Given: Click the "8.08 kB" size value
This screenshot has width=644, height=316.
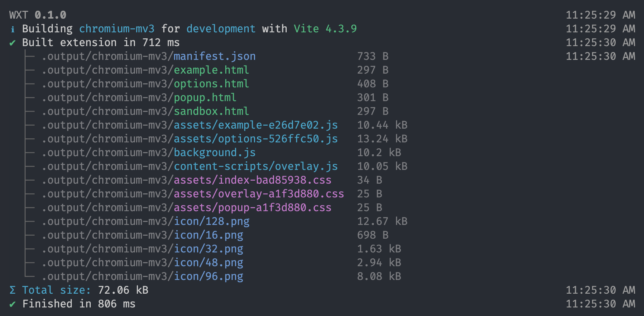Looking at the screenshot, I should tap(379, 276).
